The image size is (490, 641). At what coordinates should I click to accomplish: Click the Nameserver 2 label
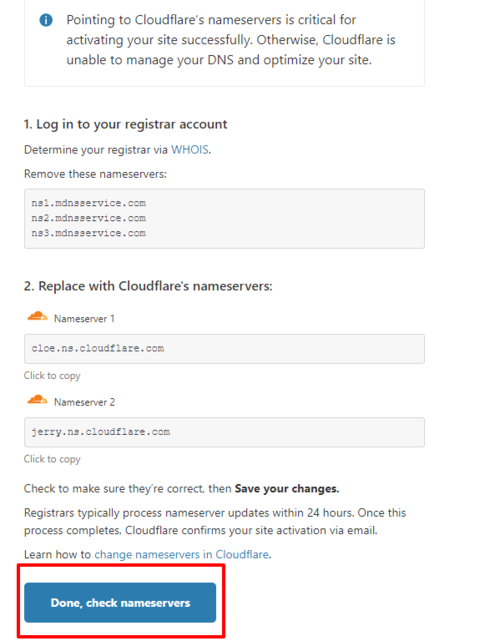click(84, 402)
